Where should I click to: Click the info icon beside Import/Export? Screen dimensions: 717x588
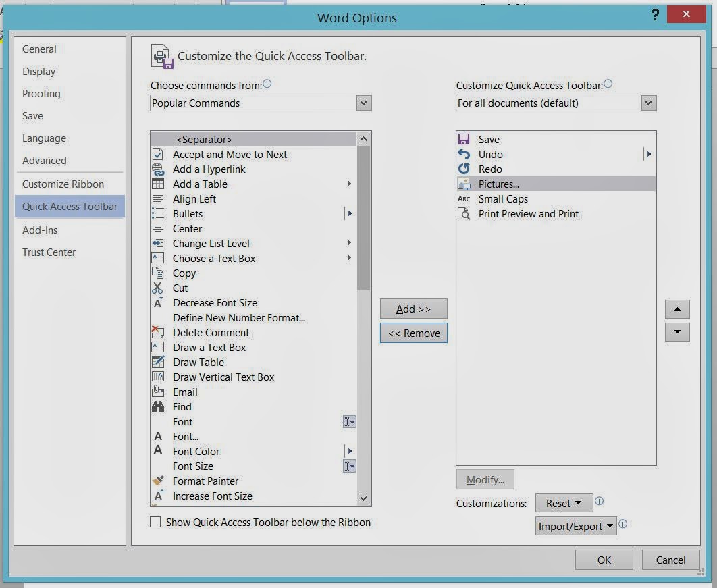[x=622, y=524]
